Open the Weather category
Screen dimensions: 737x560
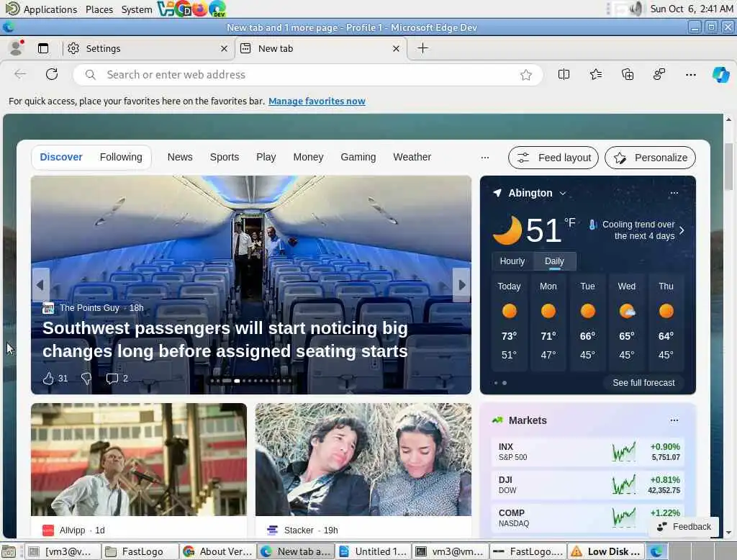(x=412, y=157)
